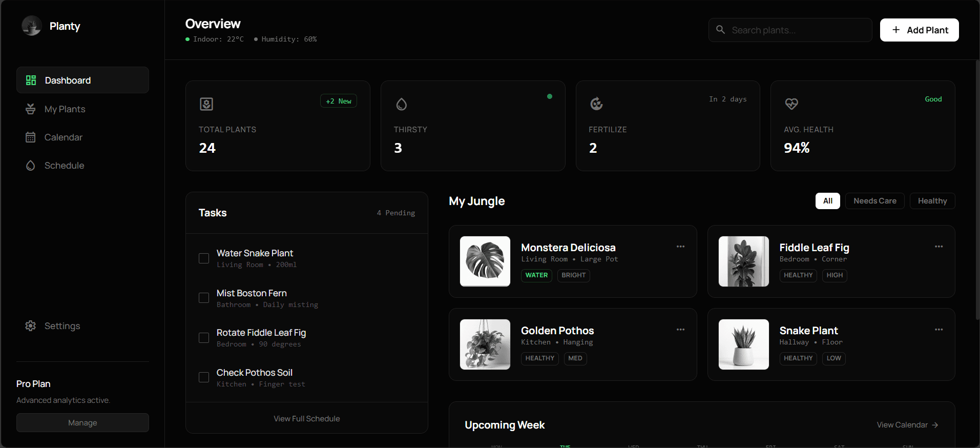The image size is (980, 448).
Task: Open the View Full Schedule link
Action: coord(306,419)
